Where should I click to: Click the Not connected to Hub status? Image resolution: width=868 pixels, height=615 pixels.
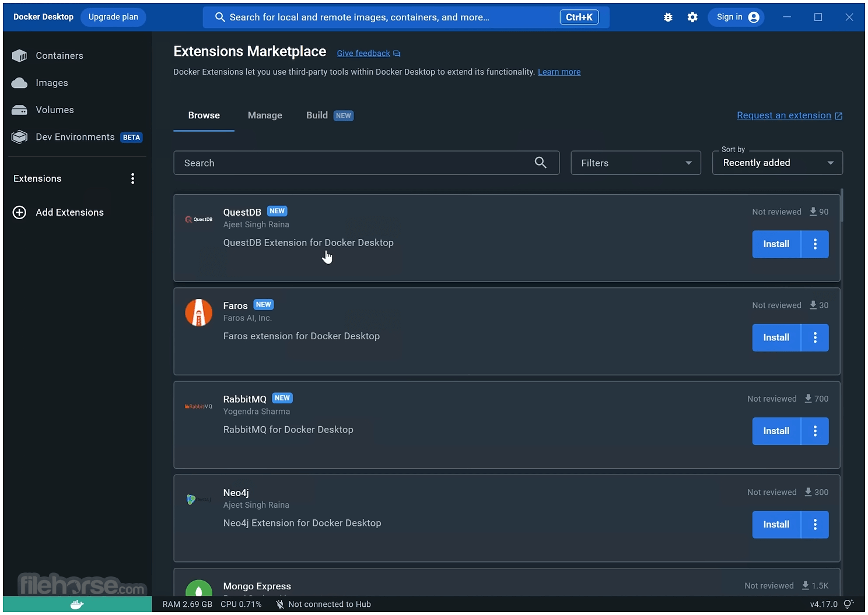323,605
